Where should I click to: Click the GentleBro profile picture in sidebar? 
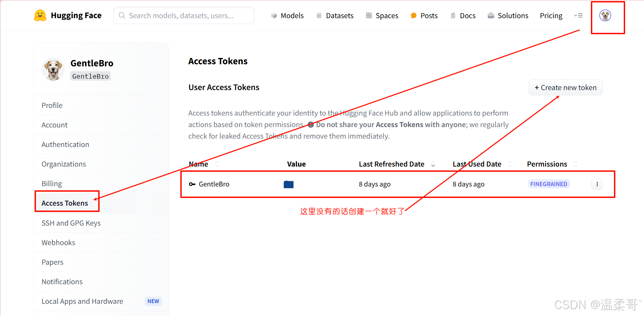(53, 69)
